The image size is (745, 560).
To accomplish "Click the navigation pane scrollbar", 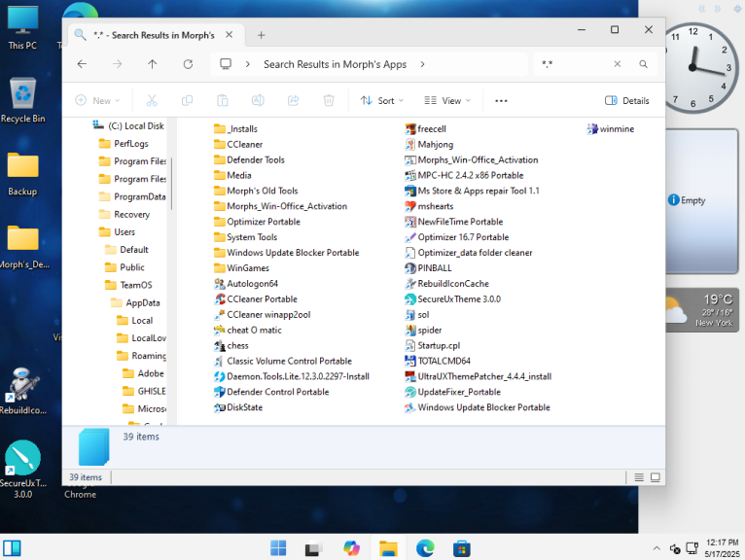I will tap(171, 184).
